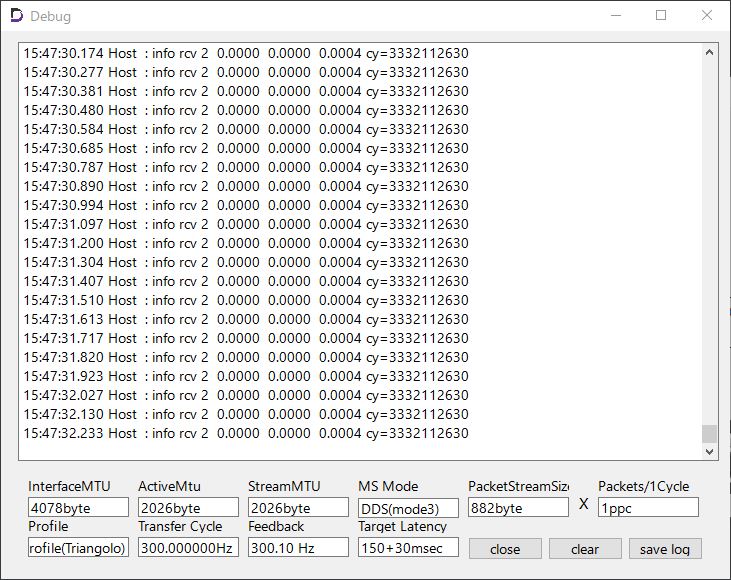Image resolution: width=731 pixels, height=580 pixels.
Task: Select log line timestamped 15:47:31.717
Action: coord(246,338)
